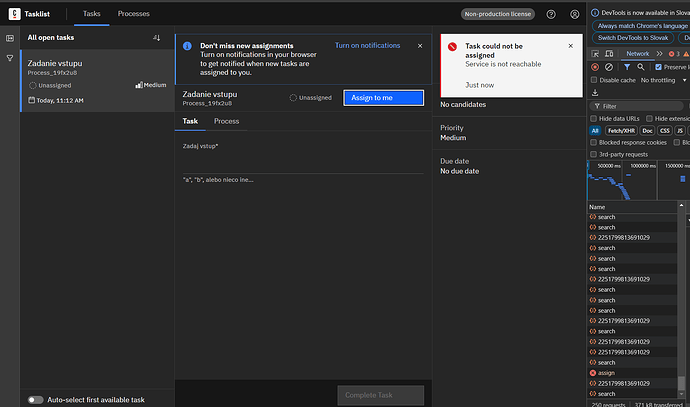Stop network recording with the red record icon
Image resolution: width=690 pixels, height=407 pixels.
tap(595, 67)
